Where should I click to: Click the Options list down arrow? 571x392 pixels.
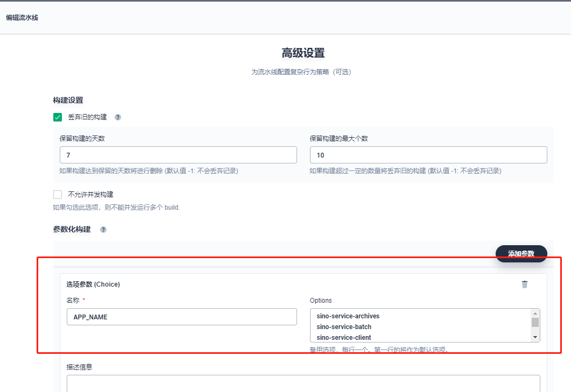click(535, 337)
